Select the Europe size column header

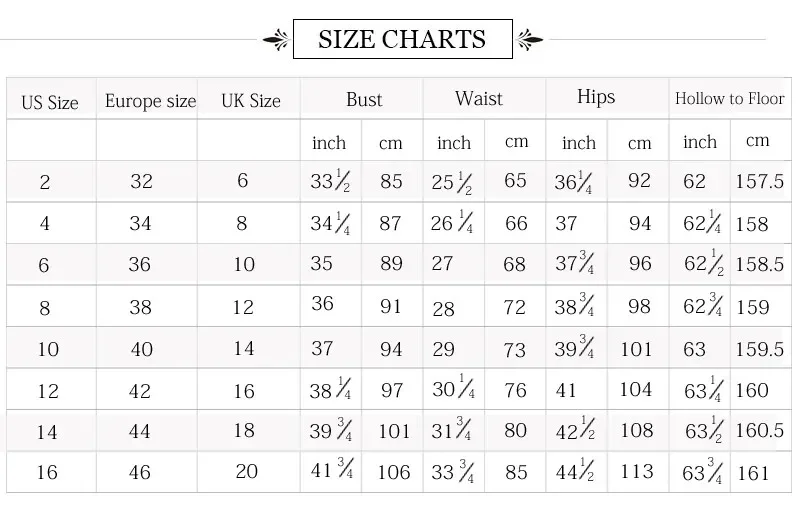coord(150,101)
